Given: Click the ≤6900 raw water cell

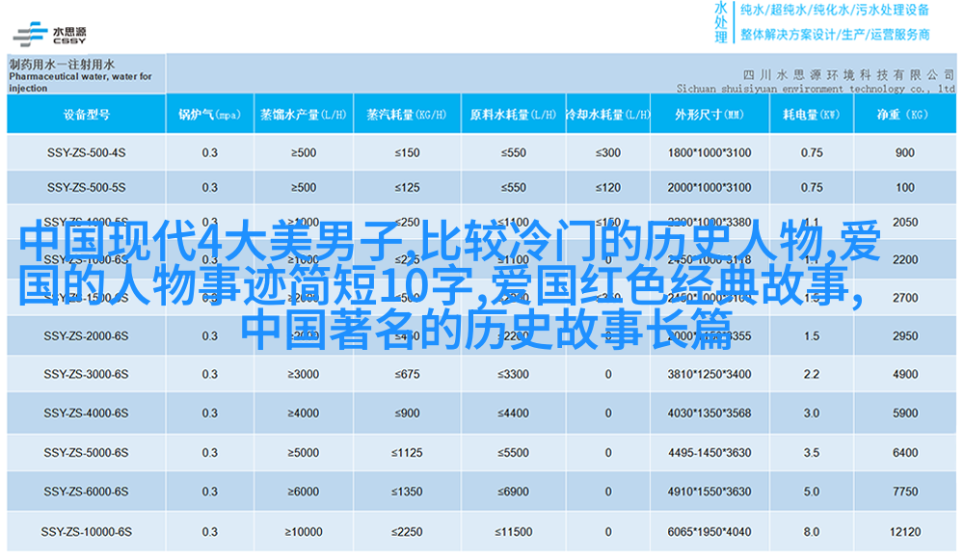Looking at the screenshot, I should pyautogui.click(x=514, y=492).
